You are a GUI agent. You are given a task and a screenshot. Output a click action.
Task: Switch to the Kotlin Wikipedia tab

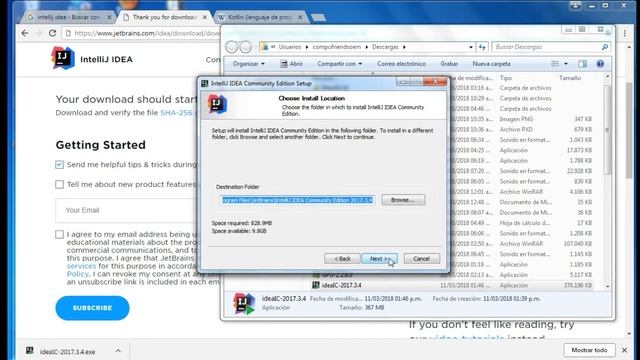(260, 17)
